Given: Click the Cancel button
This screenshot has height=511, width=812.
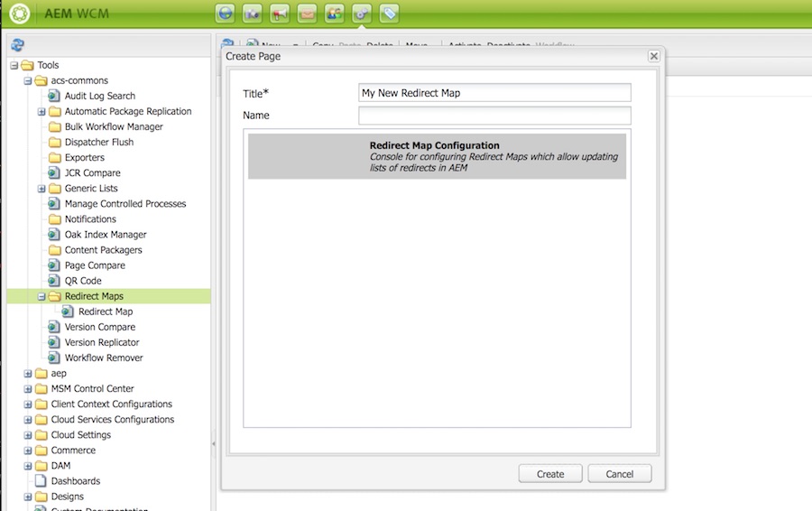Looking at the screenshot, I should (619, 474).
